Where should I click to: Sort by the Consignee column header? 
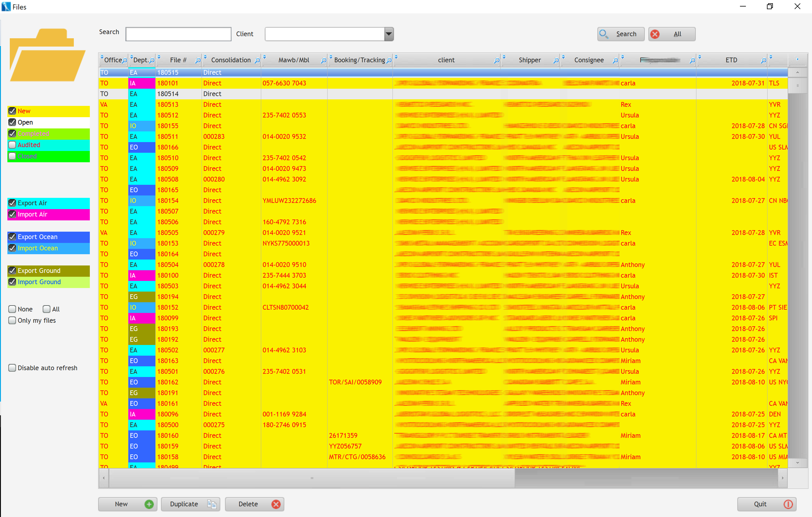[x=589, y=60]
